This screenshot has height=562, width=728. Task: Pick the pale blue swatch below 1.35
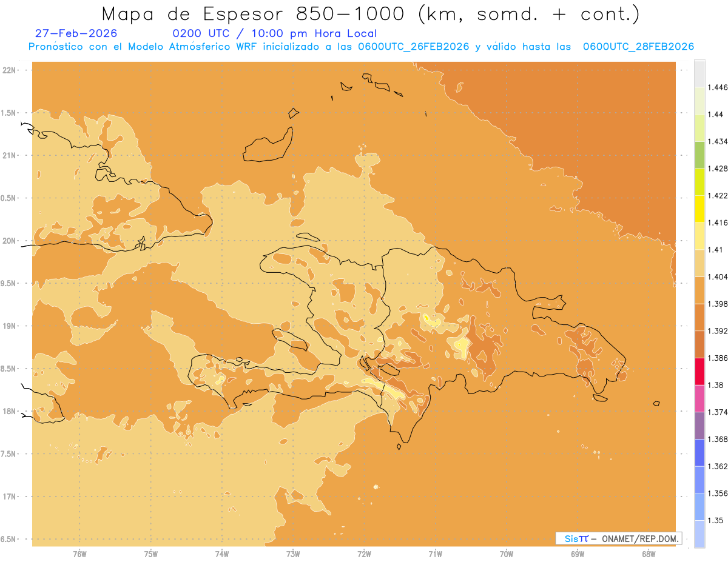point(699,534)
